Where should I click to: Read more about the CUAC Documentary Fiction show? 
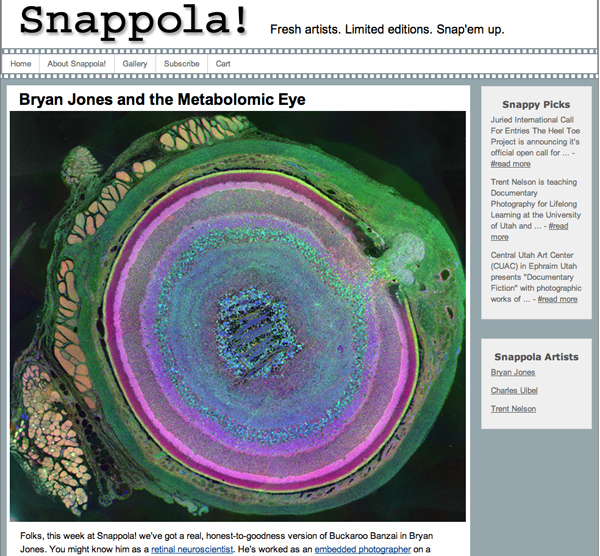pyautogui.click(x=556, y=299)
